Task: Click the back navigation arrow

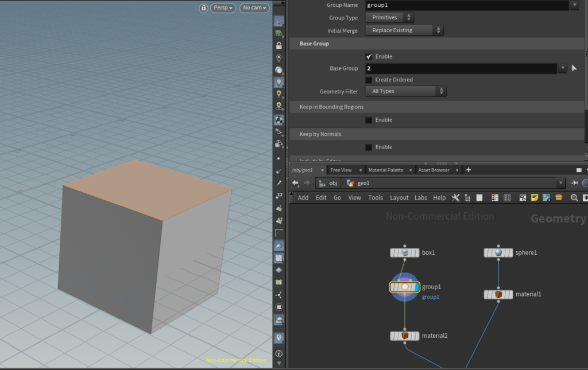Action: click(295, 182)
